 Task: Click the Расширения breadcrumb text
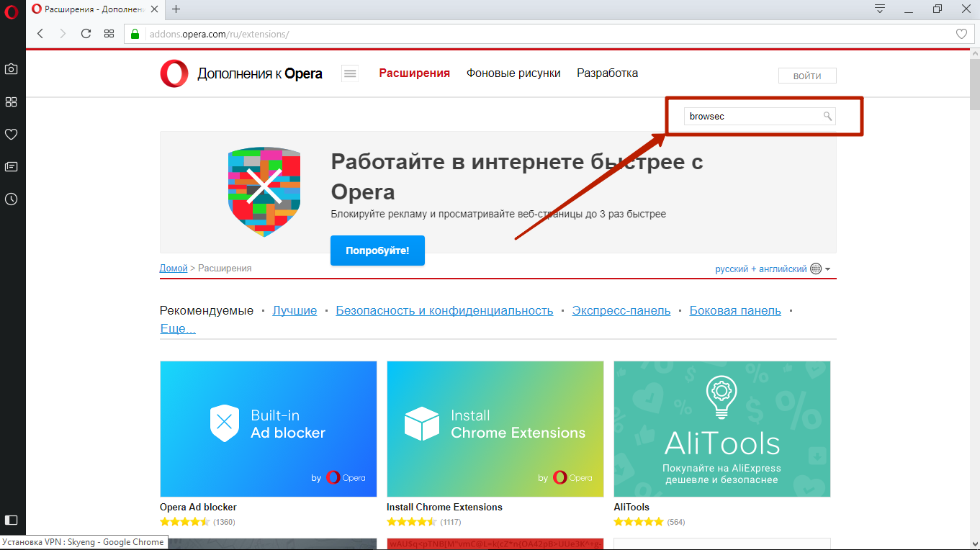tap(225, 269)
